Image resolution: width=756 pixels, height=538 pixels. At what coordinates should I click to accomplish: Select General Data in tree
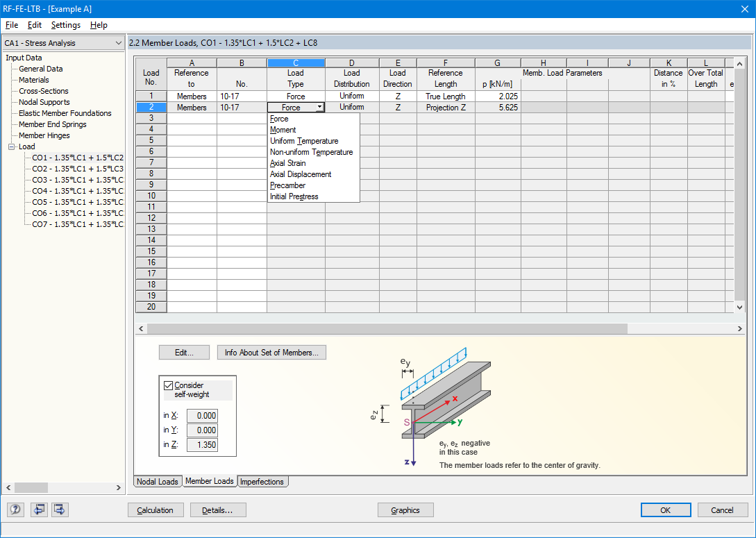pos(40,69)
